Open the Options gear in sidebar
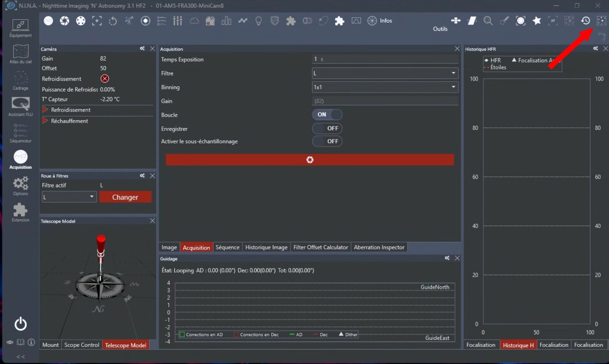The image size is (609, 364). click(20, 186)
